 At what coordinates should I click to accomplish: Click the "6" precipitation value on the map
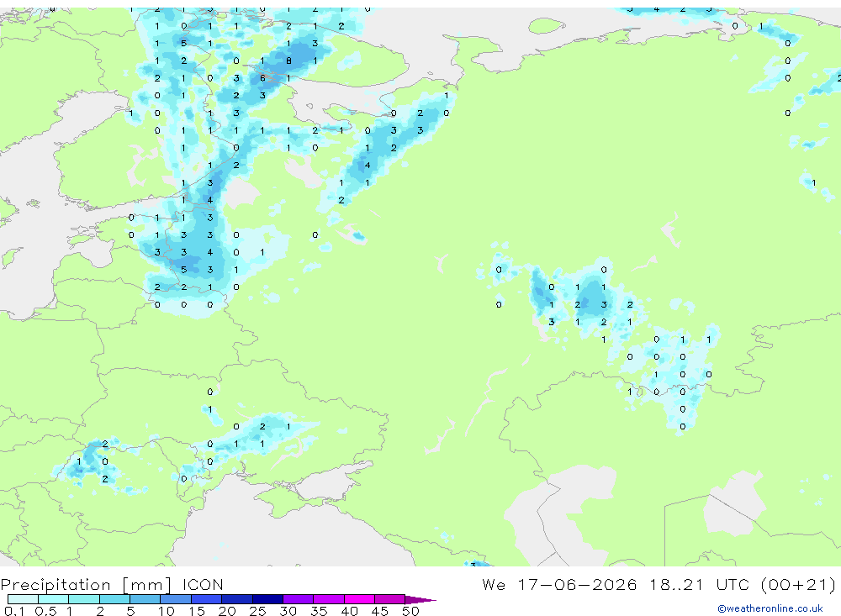pos(262,78)
